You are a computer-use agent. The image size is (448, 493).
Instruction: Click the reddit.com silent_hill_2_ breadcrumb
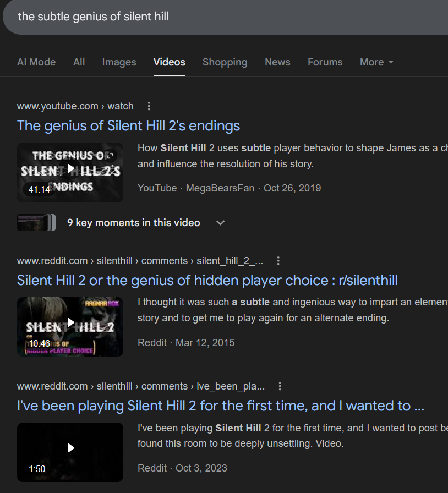140,261
